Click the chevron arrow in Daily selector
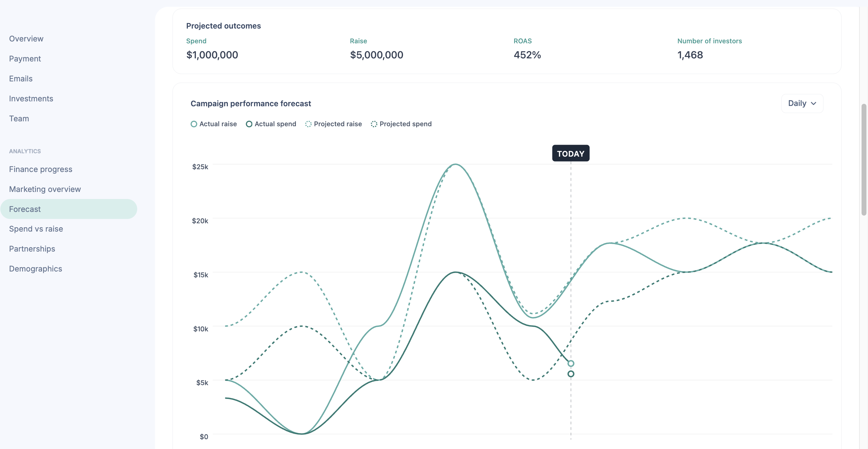868x449 pixels. pos(813,103)
